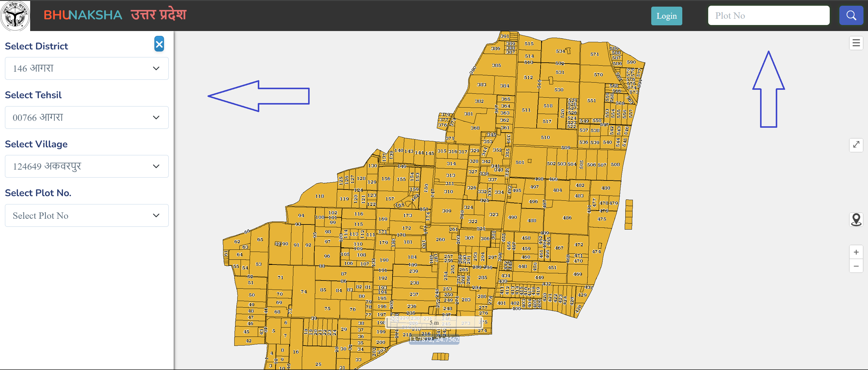868x370 pixels.
Task: Click the Uttar Pradesh government emblem logo
Action: [x=15, y=15]
